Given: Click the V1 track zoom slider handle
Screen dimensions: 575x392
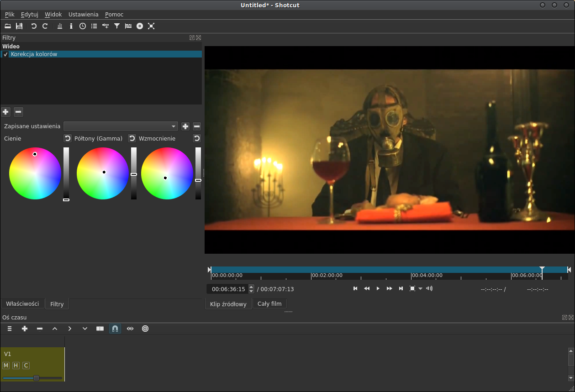Looking at the screenshot, I should (36, 378).
